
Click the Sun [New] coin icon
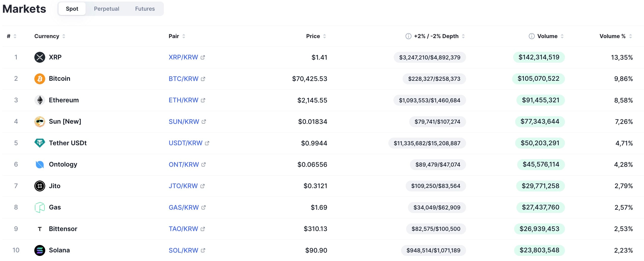40,122
